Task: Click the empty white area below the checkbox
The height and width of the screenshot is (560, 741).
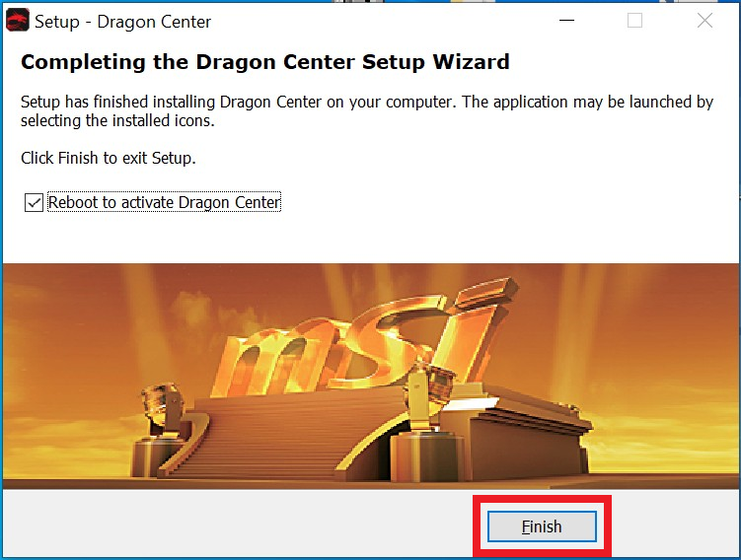Action: tap(369, 239)
